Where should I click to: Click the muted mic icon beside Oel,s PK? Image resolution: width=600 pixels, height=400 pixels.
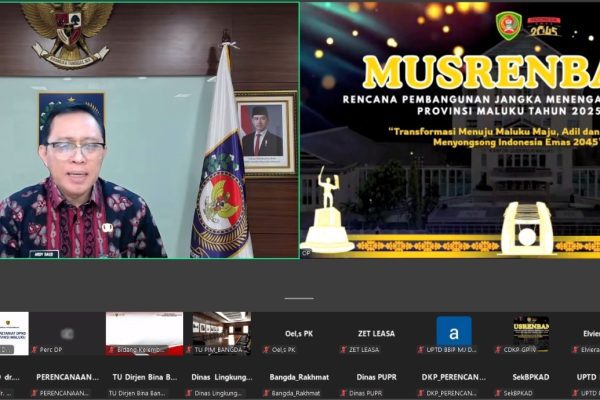click(x=266, y=349)
